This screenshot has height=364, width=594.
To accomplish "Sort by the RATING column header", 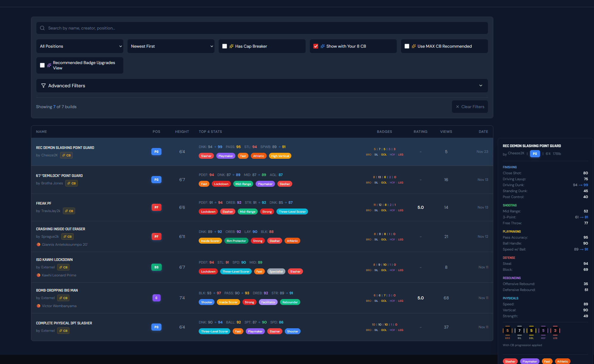I will click(420, 132).
